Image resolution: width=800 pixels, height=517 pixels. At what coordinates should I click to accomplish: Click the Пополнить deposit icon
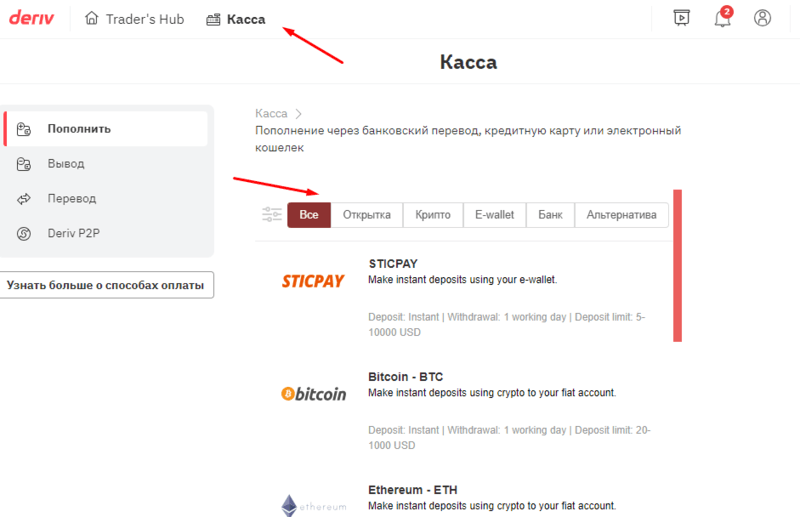click(23, 129)
